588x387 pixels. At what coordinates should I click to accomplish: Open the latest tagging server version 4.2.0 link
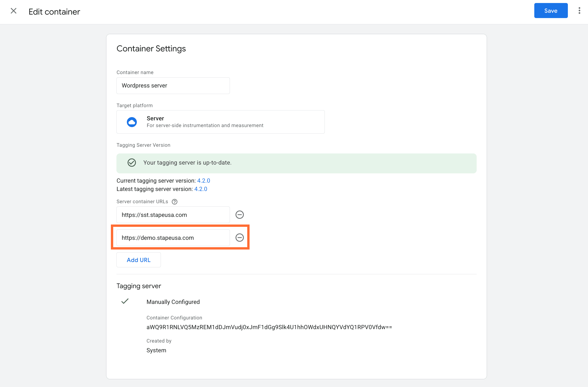tap(201, 189)
